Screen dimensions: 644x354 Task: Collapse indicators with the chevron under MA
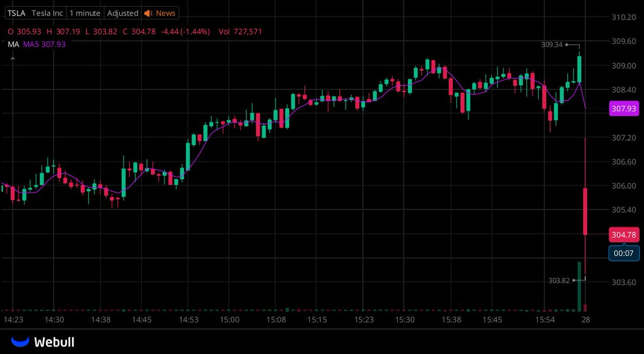click(12, 58)
